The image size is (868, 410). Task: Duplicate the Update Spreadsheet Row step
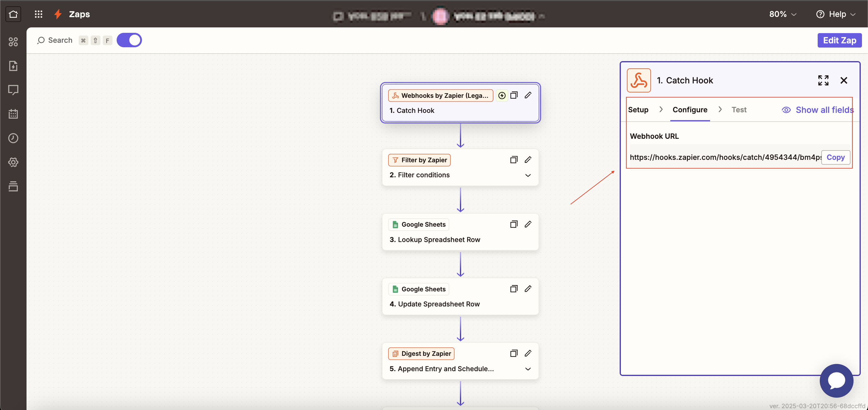pos(514,289)
